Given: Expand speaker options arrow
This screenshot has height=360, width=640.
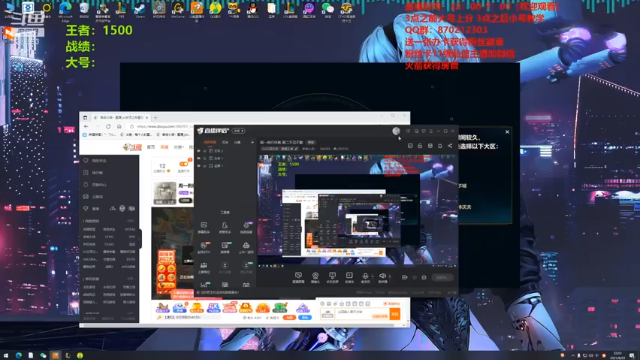Looking at the screenshot, I should [x=389, y=276].
